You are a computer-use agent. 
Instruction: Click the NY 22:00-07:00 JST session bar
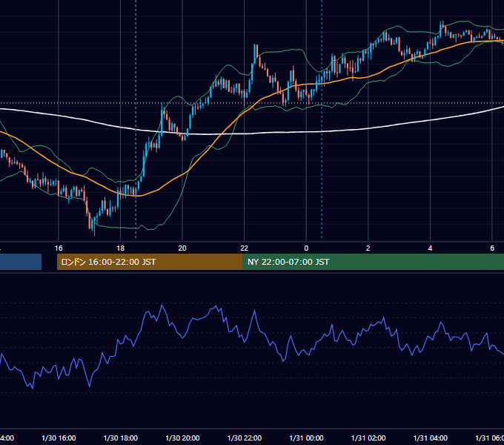(x=373, y=262)
